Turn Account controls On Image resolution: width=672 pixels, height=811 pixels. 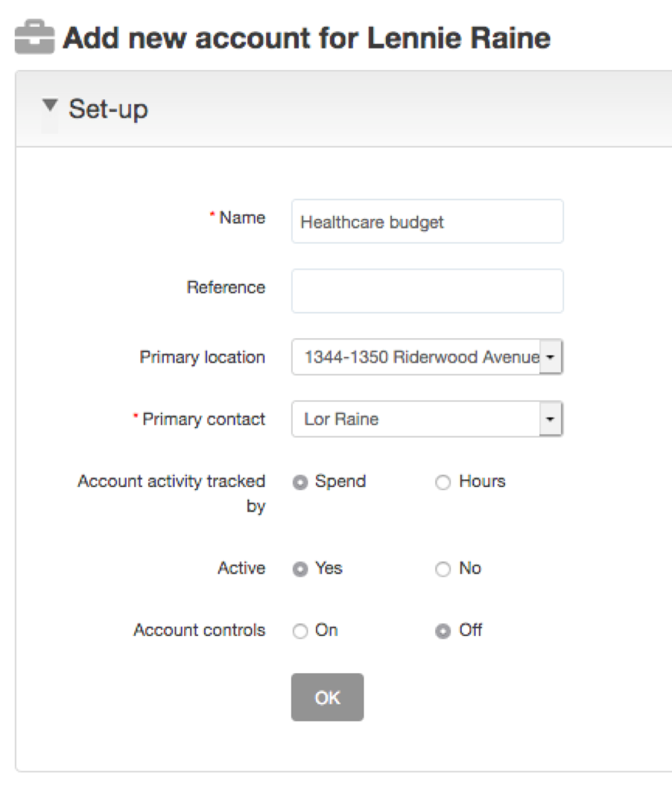[300, 632]
